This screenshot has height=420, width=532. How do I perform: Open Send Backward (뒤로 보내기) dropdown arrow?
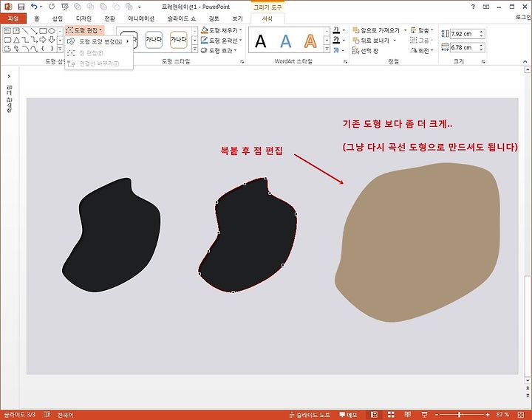click(x=395, y=41)
